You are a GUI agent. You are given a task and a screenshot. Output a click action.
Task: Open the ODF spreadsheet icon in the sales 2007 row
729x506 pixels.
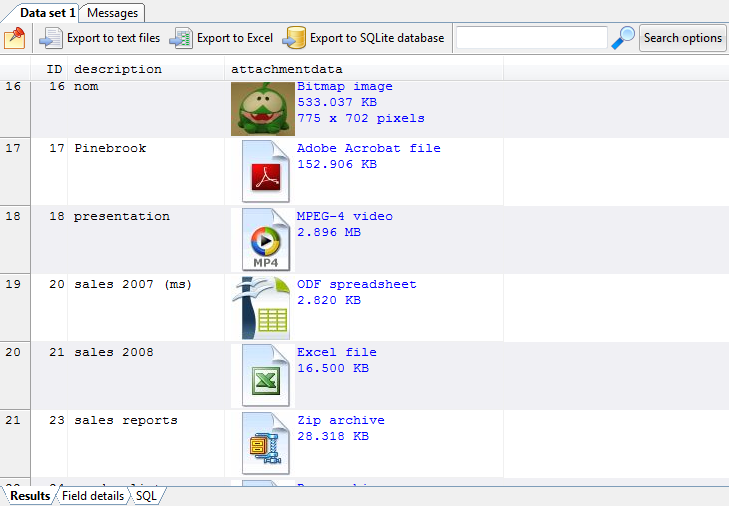(263, 308)
